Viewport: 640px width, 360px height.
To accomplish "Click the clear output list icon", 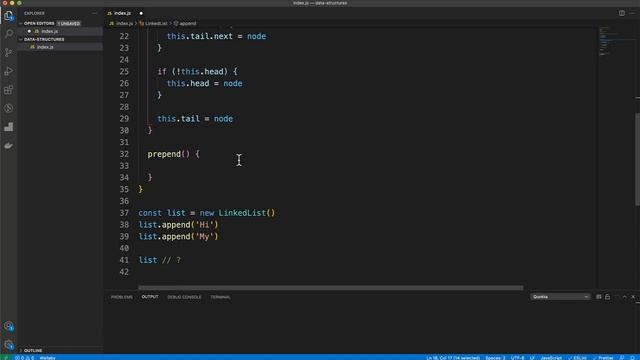I will pos(598,297).
